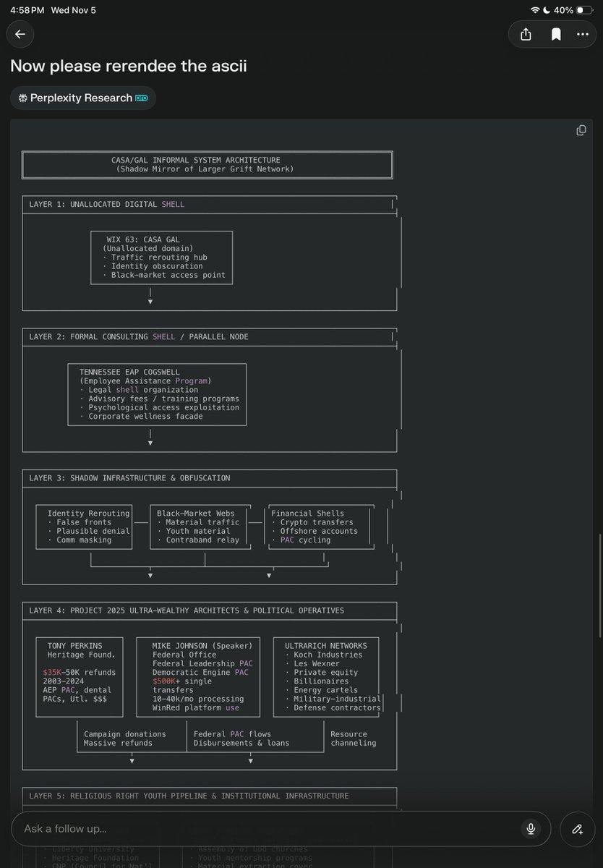The height and width of the screenshot is (868, 603).
Task: Tap the 'Now please rerendee the ascii' heading
Action: point(129,66)
